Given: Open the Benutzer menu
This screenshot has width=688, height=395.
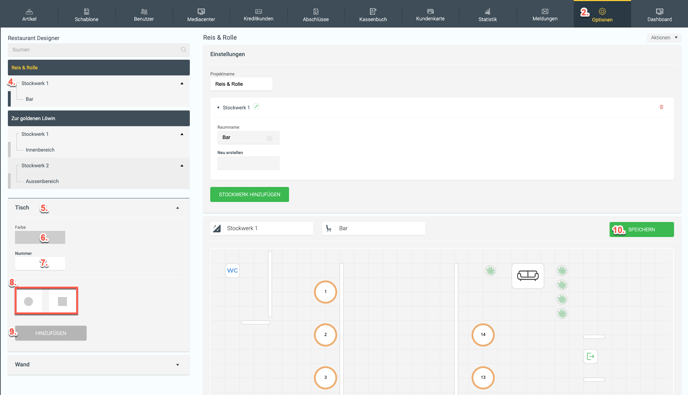Looking at the screenshot, I should click(x=143, y=14).
